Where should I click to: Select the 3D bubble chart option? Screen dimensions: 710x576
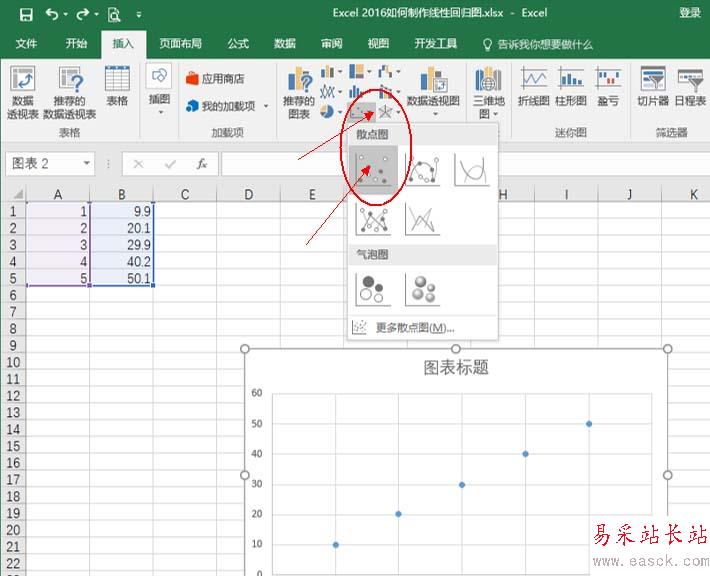[422, 290]
